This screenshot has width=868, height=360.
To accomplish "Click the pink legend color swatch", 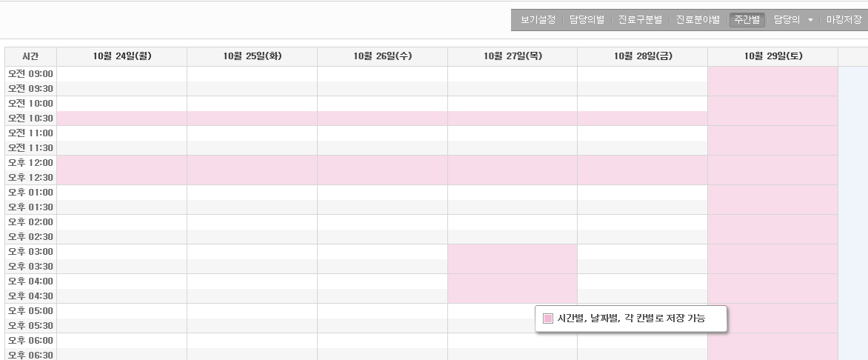I will click(548, 319).
